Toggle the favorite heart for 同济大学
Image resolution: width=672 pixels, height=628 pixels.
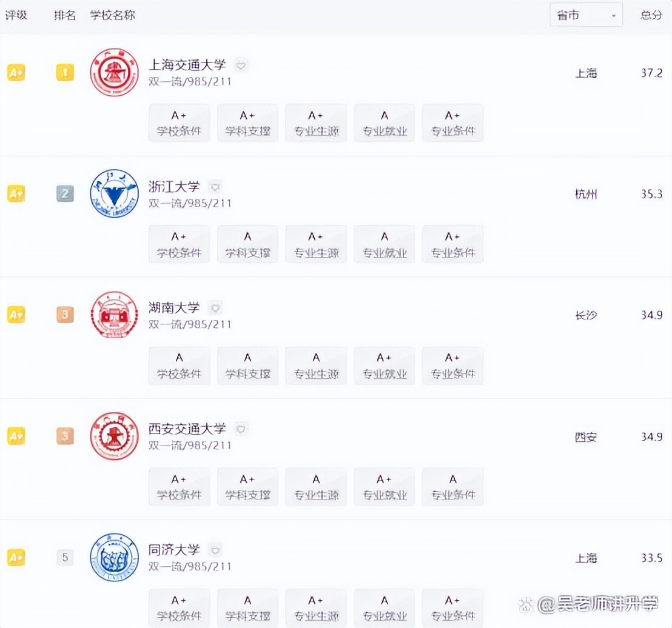tap(215, 550)
